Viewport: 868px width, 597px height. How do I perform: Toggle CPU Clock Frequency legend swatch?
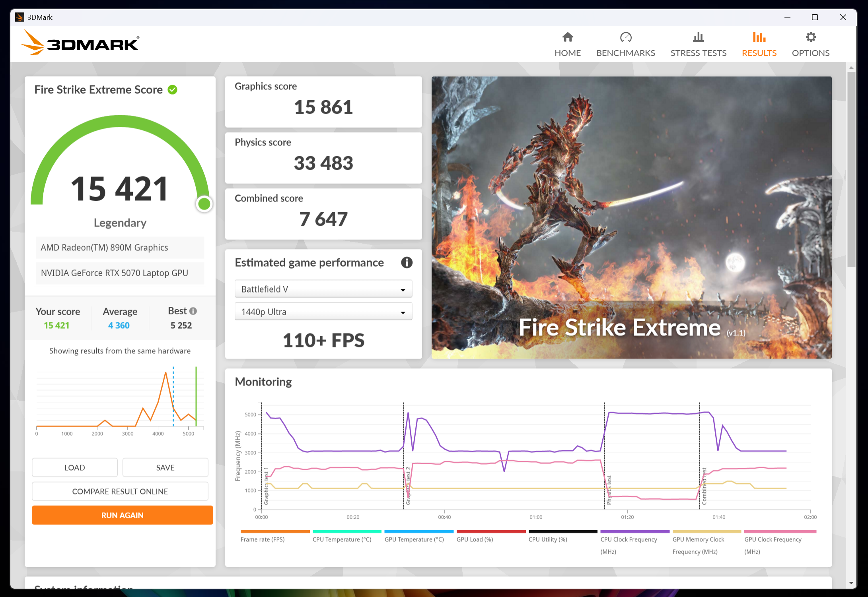pyautogui.click(x=635, y=531)
